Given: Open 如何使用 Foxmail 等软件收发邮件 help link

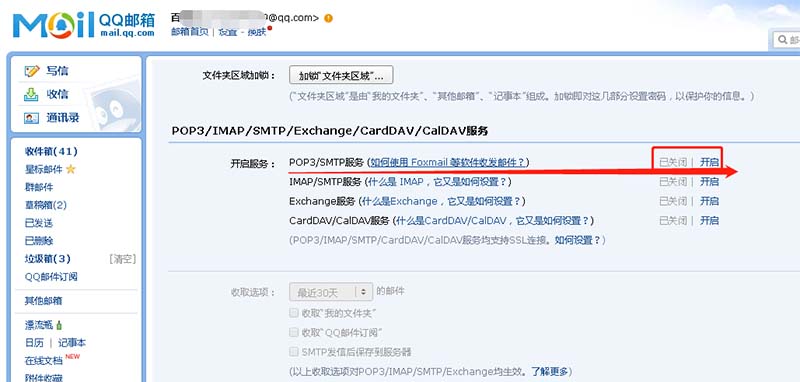Looking at the screenshot, I should 447,162.
